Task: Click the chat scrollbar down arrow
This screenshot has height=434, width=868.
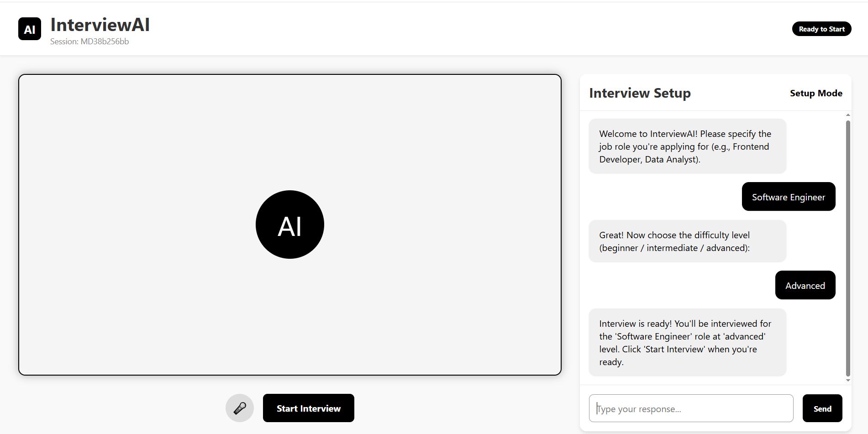Action: 848,380
